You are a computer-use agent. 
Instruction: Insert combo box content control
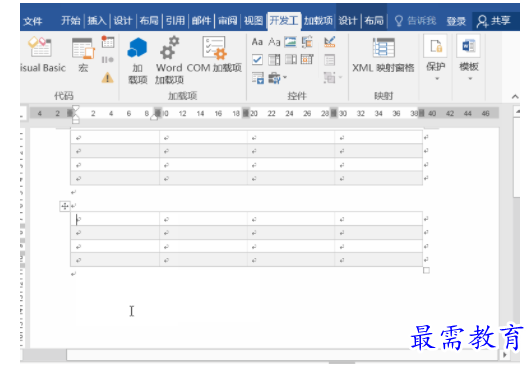click(x=274, y=60)
